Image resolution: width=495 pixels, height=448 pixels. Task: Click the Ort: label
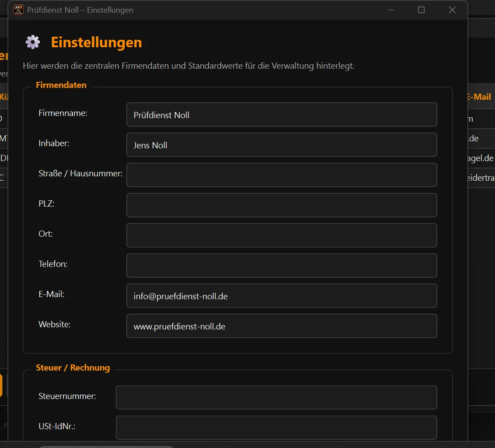pyautogui.click(x=45, y=234)
